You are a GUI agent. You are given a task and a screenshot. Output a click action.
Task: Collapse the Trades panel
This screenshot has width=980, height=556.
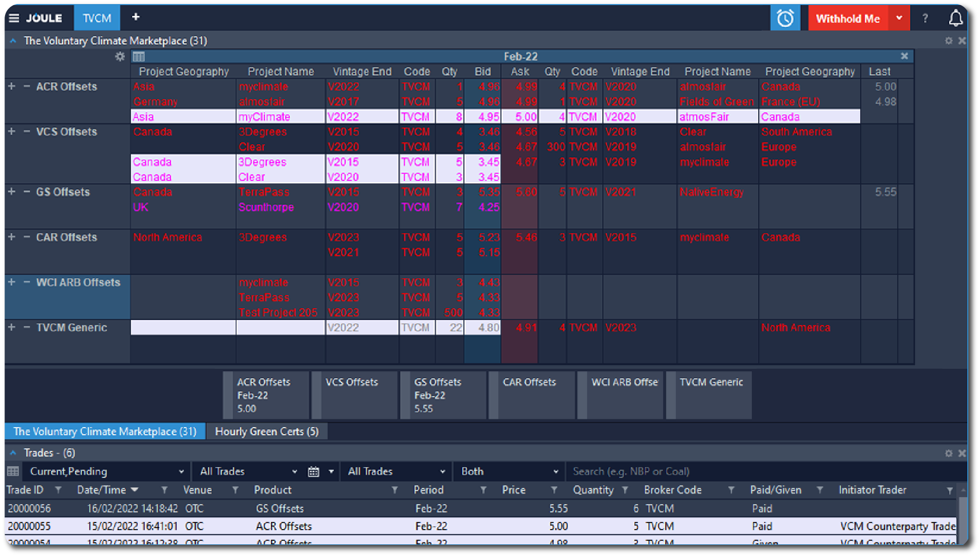pyautogui.click(x=13, y=453)
